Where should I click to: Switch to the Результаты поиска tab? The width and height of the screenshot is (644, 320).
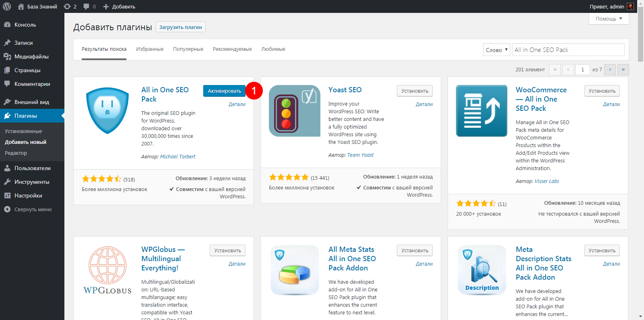104,49
